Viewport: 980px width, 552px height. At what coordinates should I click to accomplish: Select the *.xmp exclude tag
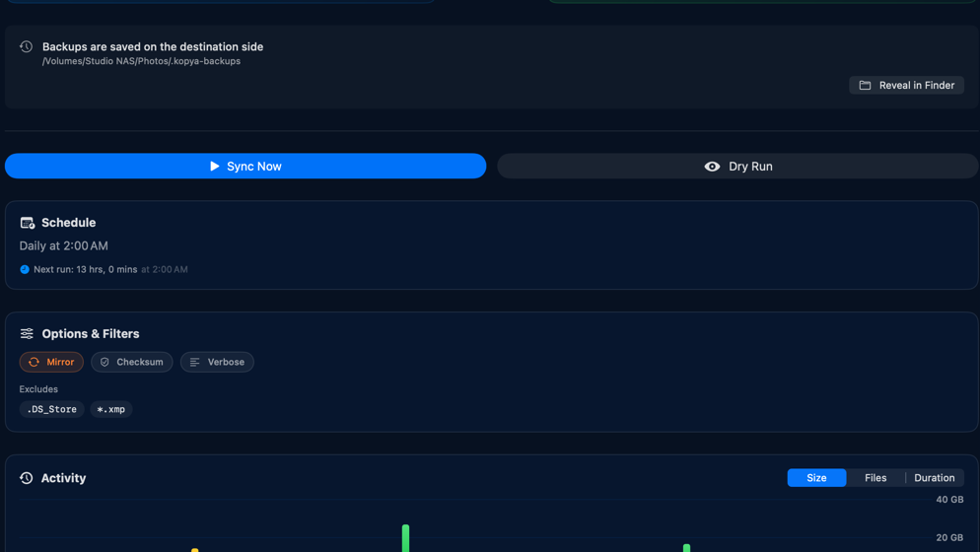111,409
